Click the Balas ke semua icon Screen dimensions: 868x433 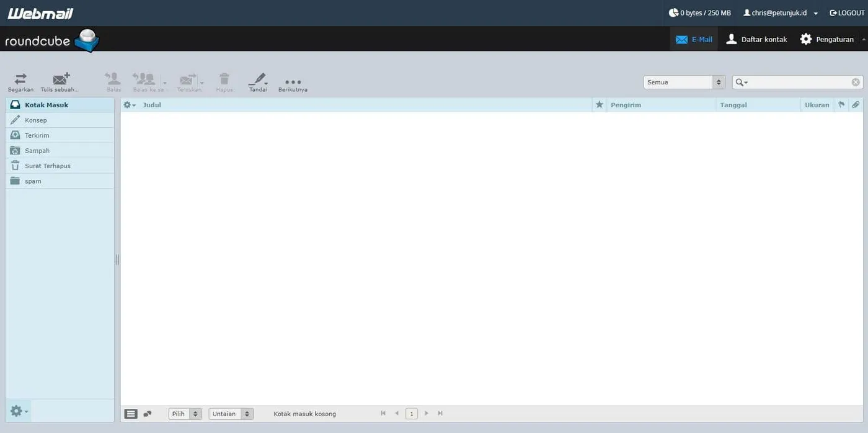(x=144, y=79)
